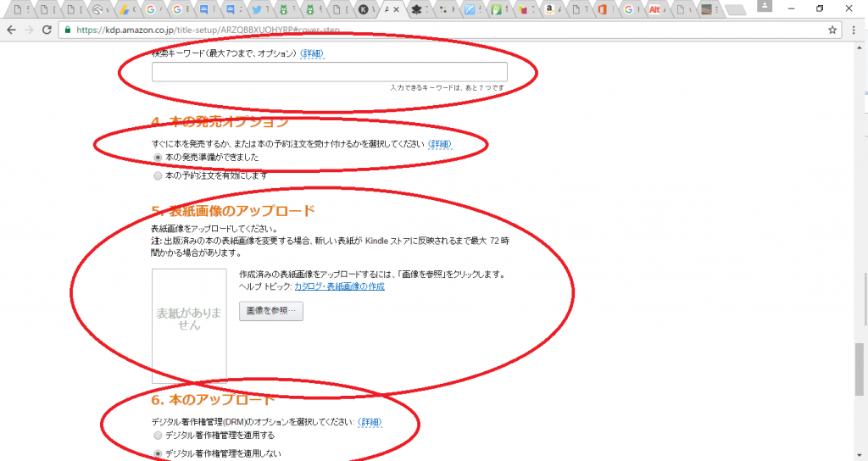868x461 pixels.
Task: Switch to the Amazon logo tab
Action: coord(548,9)
